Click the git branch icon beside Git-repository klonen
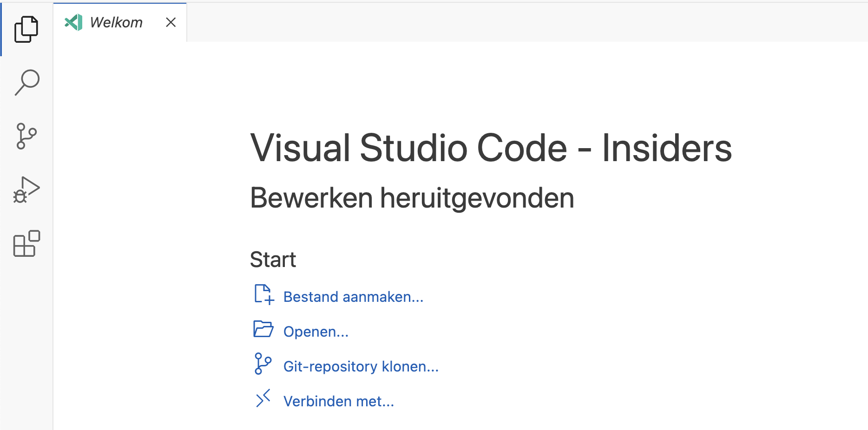Image resolution: width=868 pixels, height=430 pixels. tap(263, 364)
